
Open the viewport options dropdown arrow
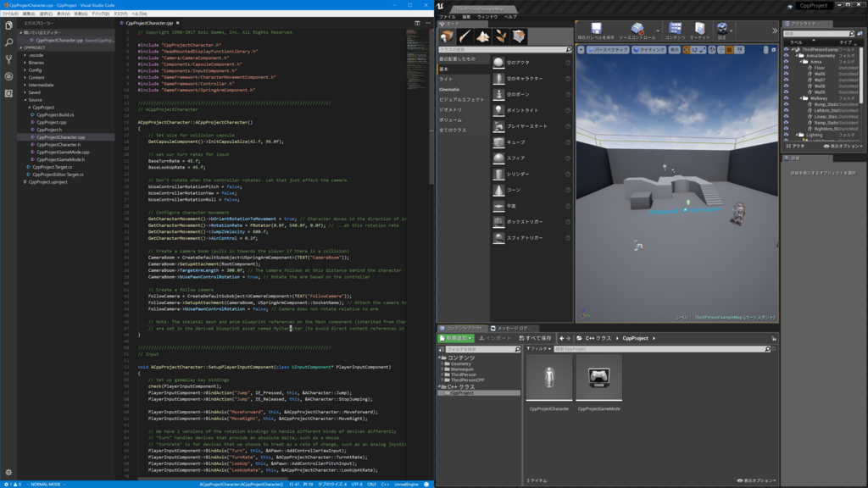tap(581, 50)
